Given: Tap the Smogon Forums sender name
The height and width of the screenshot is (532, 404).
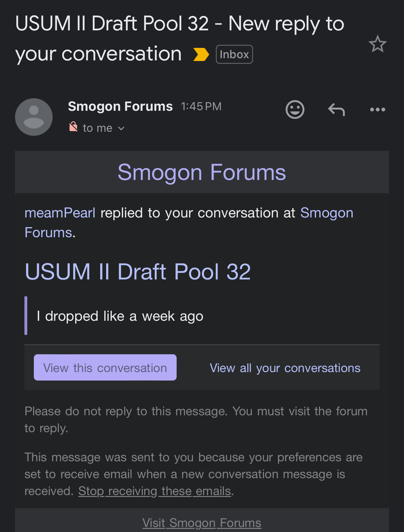Looking at the screenshot, I should pos(120,106).
